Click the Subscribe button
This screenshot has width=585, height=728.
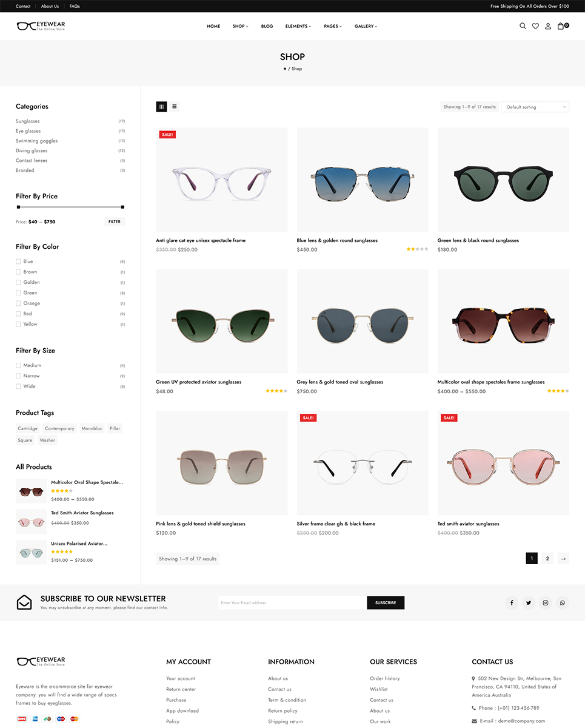click(x=386, y=602)
